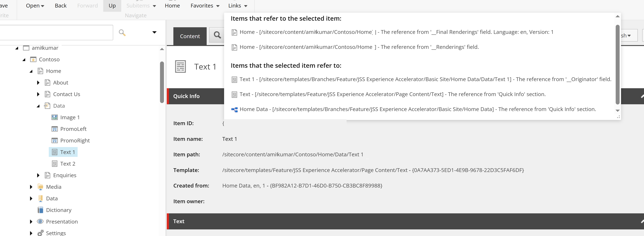Viewport: 644px width, 236px height.
Task: Click the Up navigation button
Action: tap(112, 6)
